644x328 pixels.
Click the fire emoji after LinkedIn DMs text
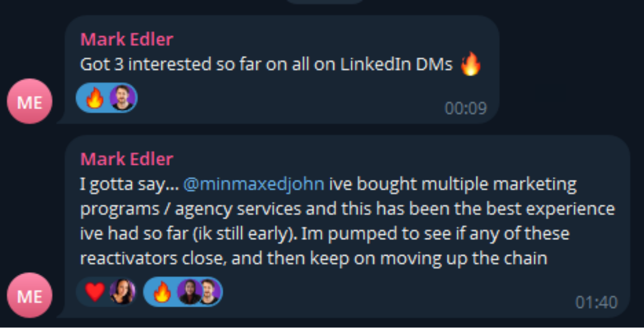click(x=471, y=64)
